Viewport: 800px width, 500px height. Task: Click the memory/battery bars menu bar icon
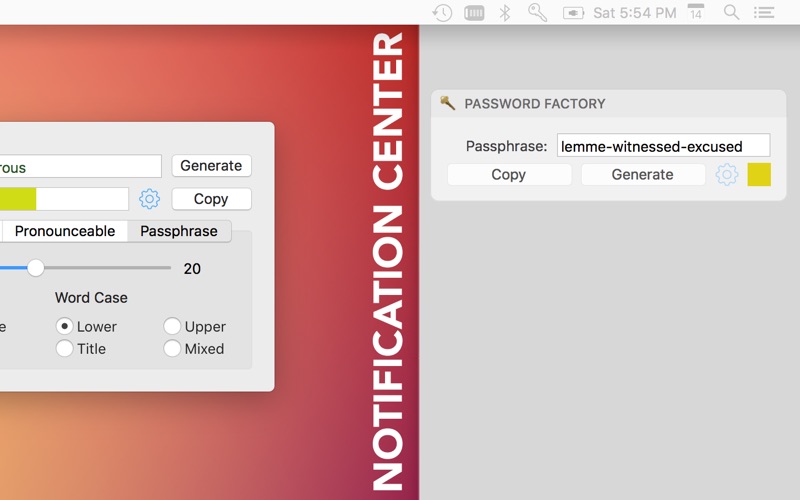pyautogui.click(x=474, y=13)
